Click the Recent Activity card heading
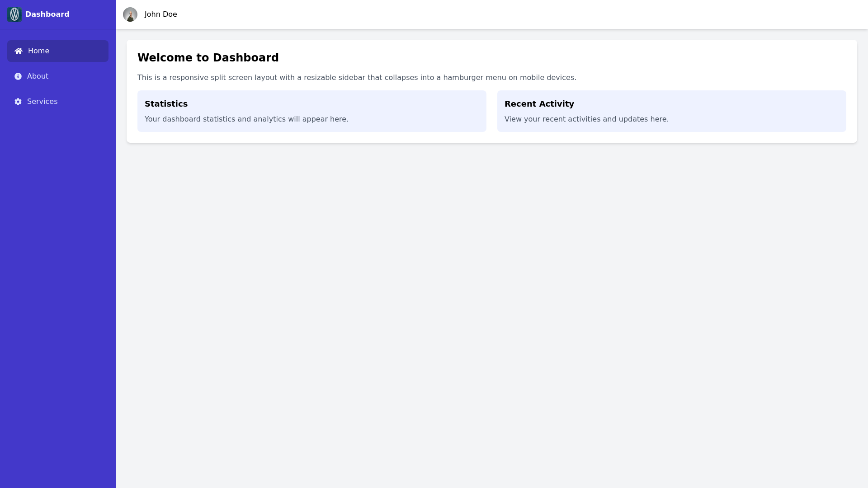868x488 pixels. (539, 104)
